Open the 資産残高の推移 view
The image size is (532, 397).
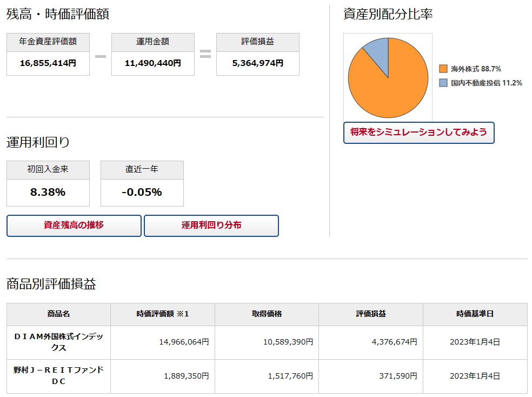(x=74, y=226)
